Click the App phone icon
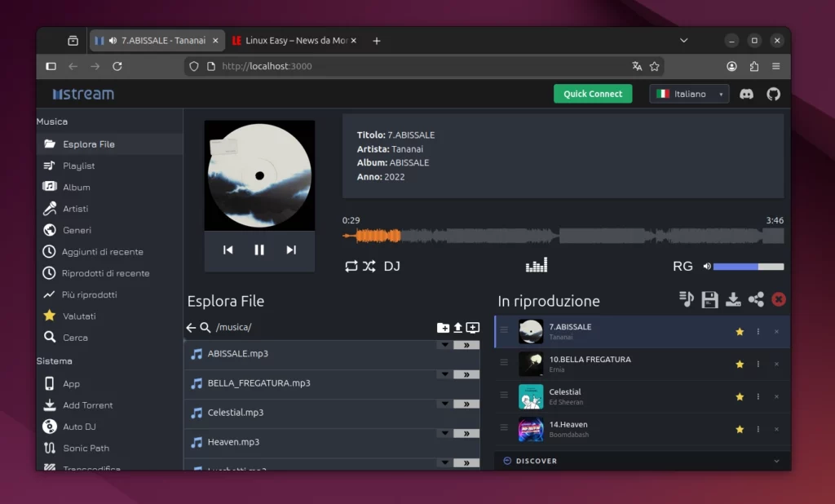 49,383
